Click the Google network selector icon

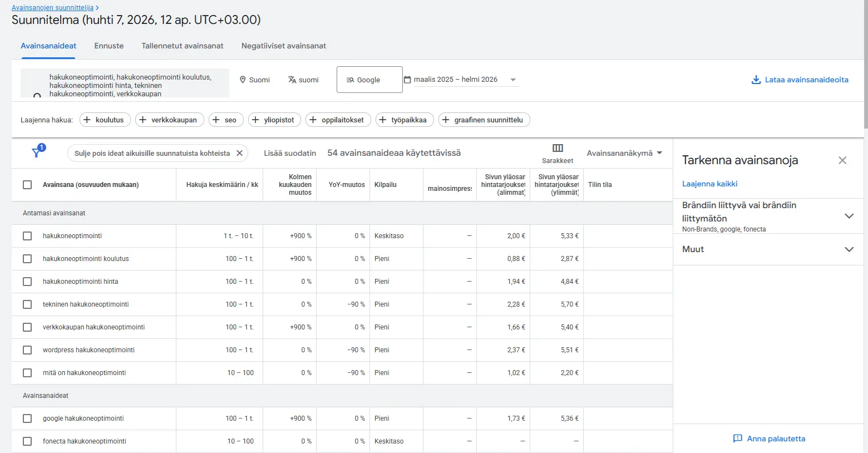click(349, 80)
